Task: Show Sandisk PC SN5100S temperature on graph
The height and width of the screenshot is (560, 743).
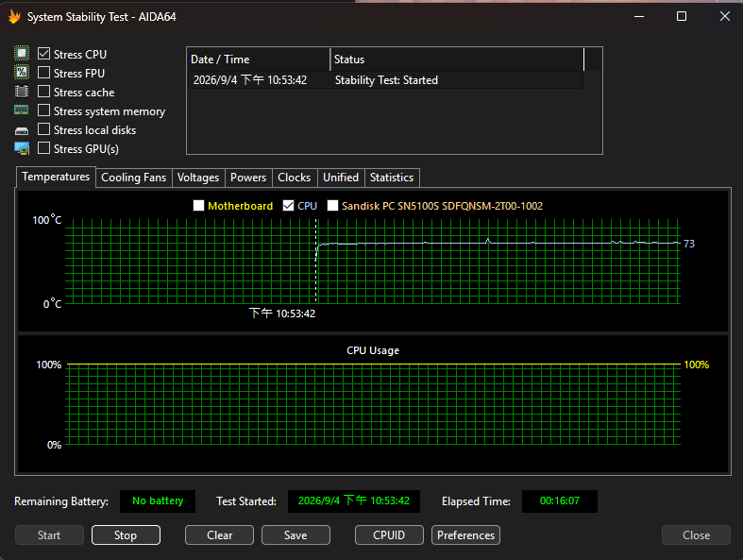Action: 332,205
